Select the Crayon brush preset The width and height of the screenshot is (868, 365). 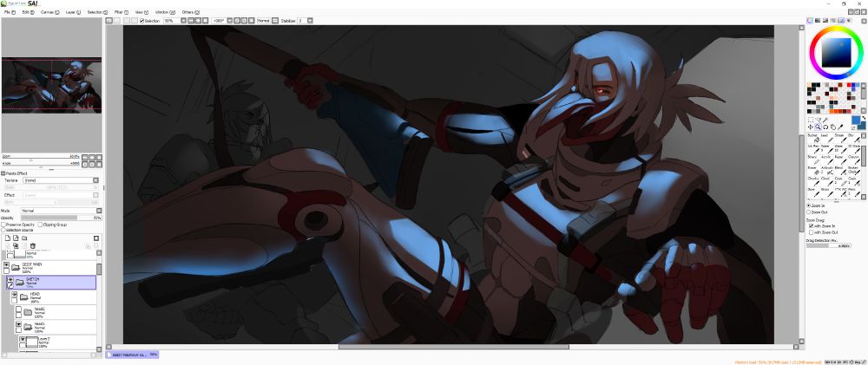tap(854, 160)
